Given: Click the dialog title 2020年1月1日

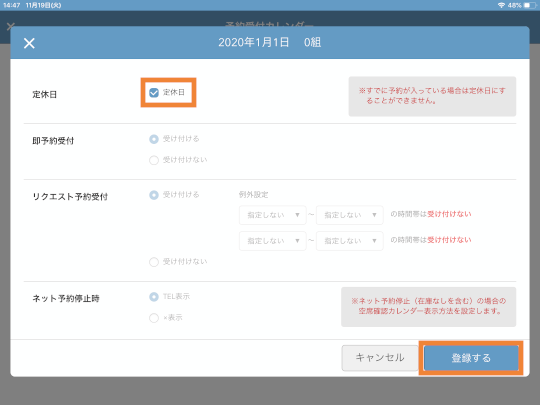Looking at the screenshot, I should [x=253, y=42].
